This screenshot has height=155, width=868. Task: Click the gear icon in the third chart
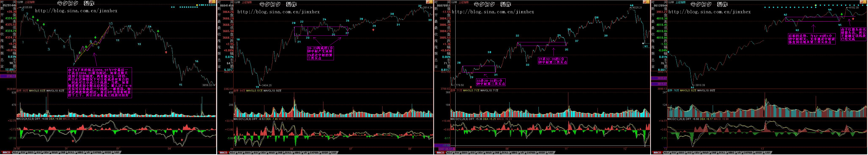(645, 2)
